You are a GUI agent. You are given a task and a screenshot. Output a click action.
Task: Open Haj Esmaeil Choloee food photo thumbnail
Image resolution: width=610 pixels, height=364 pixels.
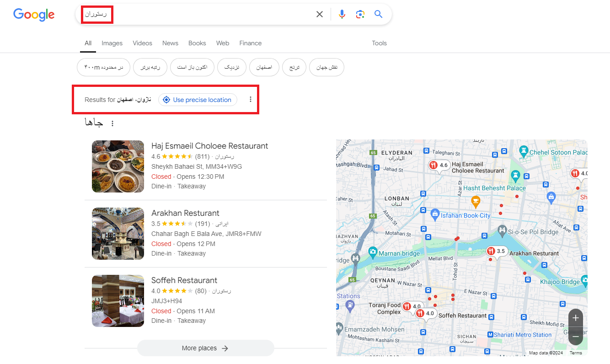[118, 166]
